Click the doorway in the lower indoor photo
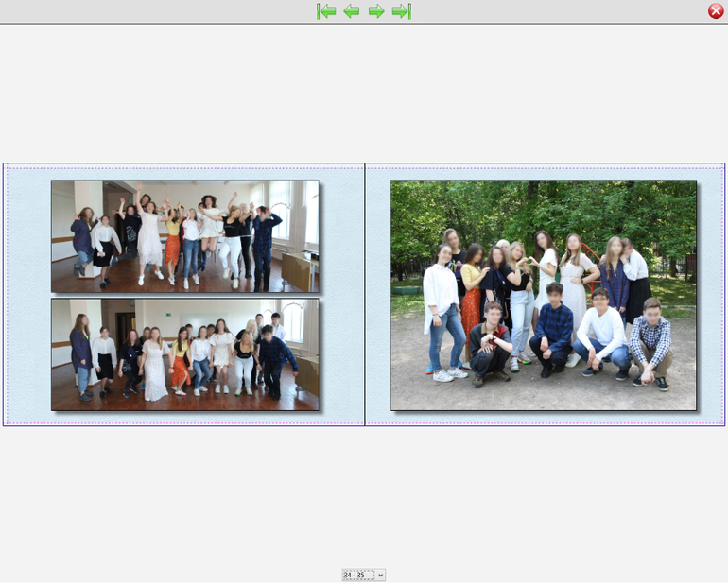This screenshot has width=728, height=585. tap(125, 327)
